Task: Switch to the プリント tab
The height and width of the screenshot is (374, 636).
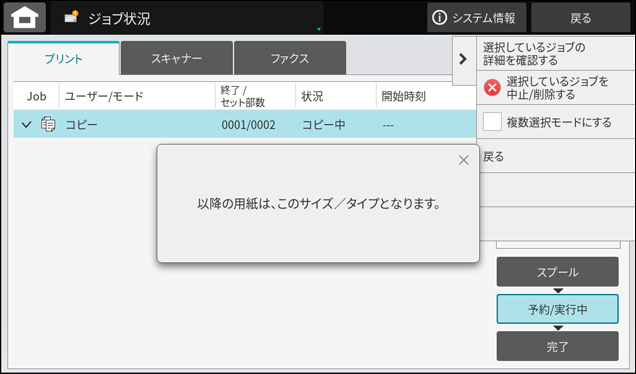Action: 64,58
